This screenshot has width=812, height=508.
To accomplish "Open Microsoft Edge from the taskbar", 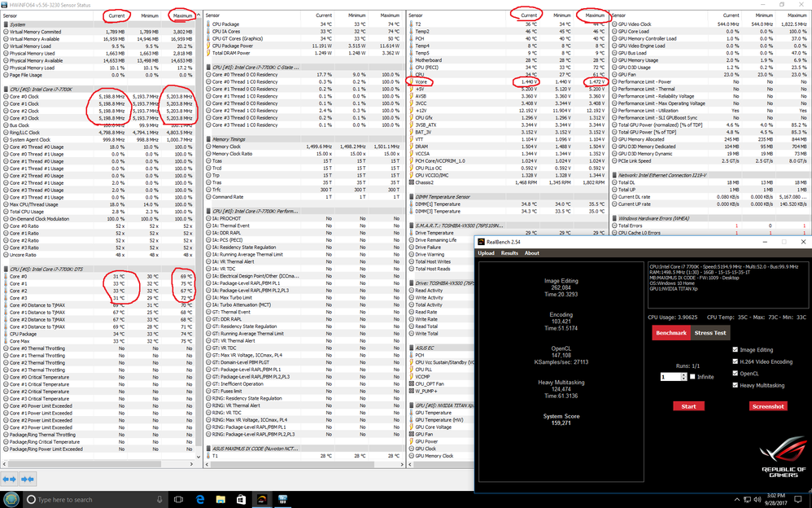I will coord(199,499).
